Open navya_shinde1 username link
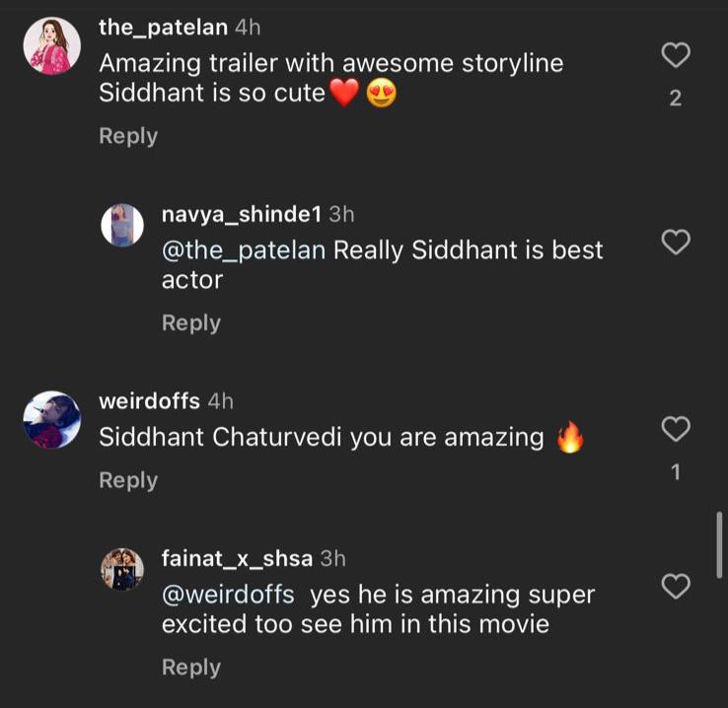This screenshot has height=708, width=728. pos(241,214)
